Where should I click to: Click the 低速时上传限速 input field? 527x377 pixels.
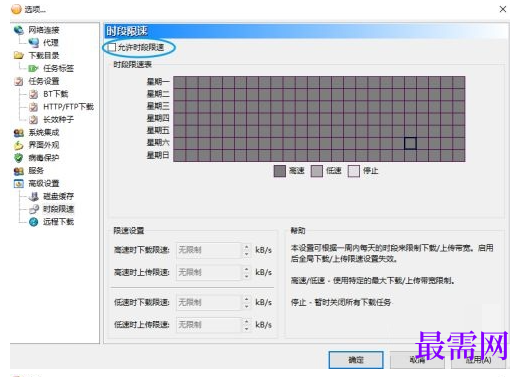(209, 325)
